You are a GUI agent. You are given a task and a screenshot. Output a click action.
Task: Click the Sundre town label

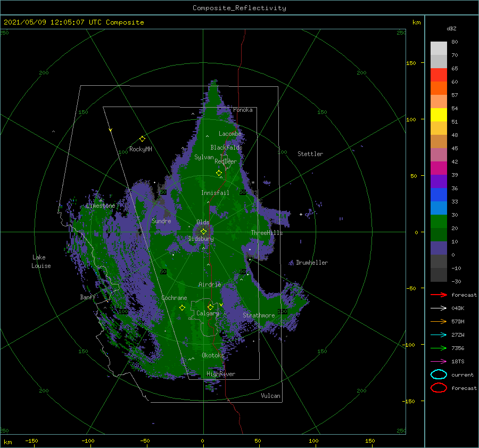(161, 221)
